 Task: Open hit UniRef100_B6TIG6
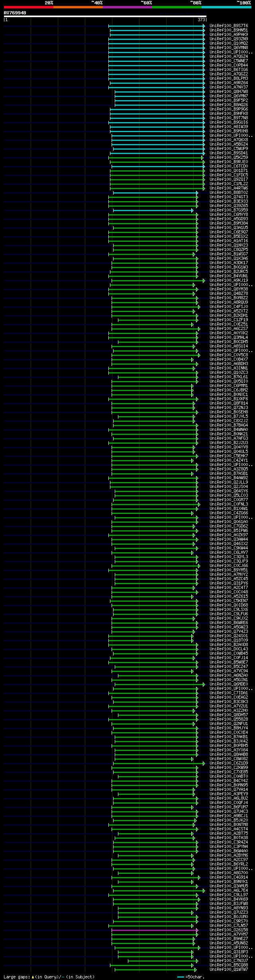point(229,70)
